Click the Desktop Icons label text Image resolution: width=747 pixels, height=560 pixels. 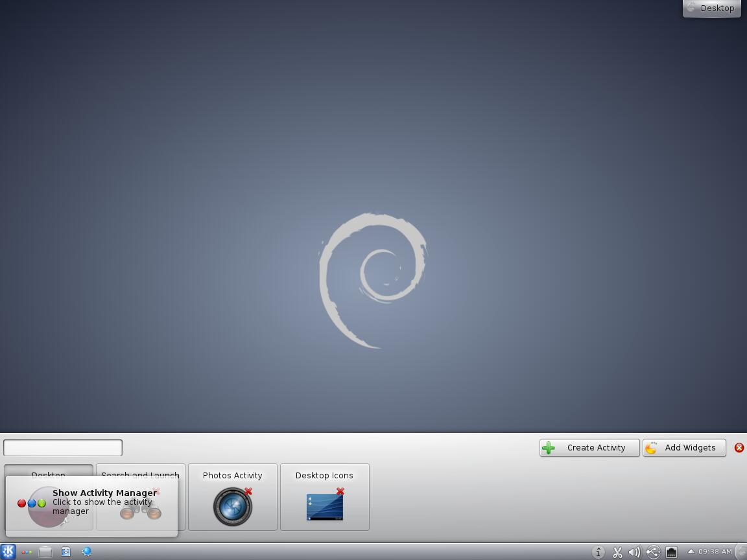coord(324,475)
